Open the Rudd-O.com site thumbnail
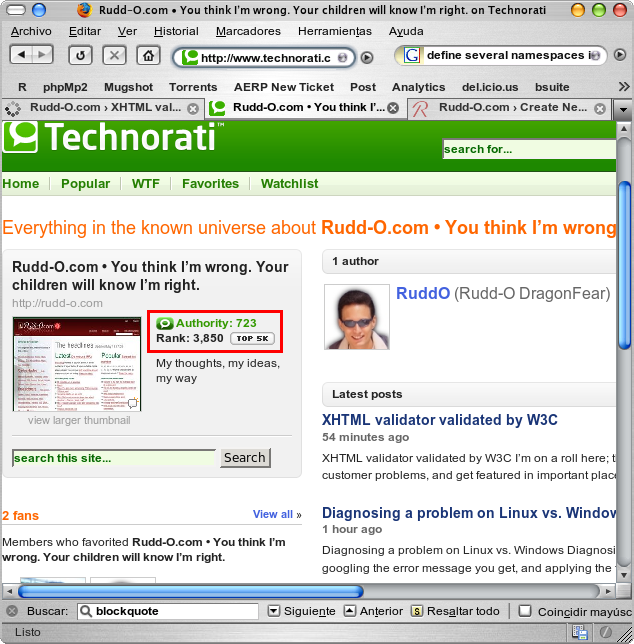Screen dimensions: 634x644 pos(77,364)
